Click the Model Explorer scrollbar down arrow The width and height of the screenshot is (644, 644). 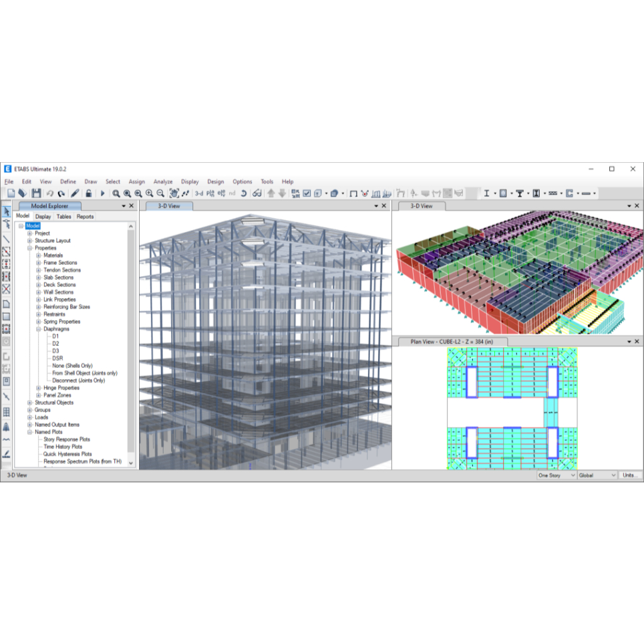131,463
